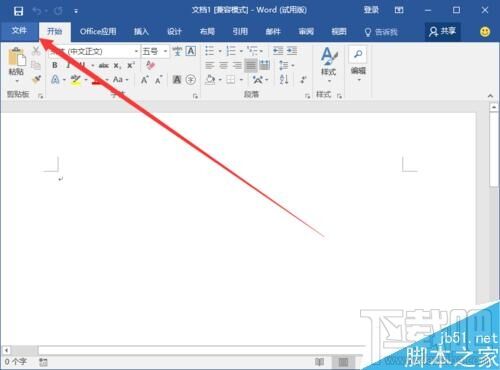Screen dimensions: 500x370
Task: Click the Clear Formatting eraser icon
Action: click(x=150, y=65)
